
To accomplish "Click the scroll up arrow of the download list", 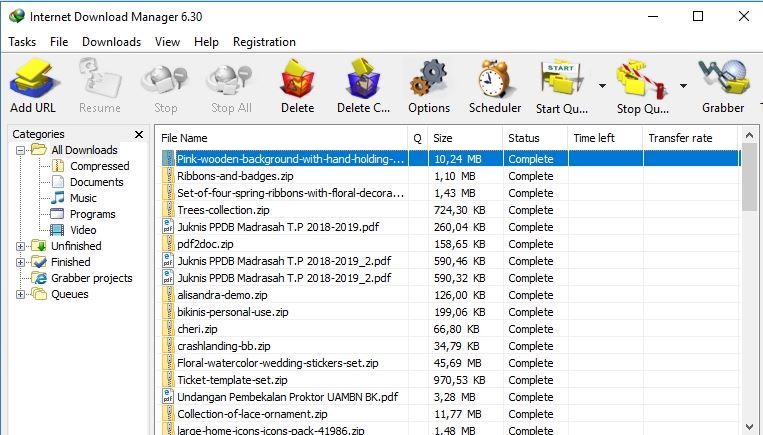I will (749, 135).
